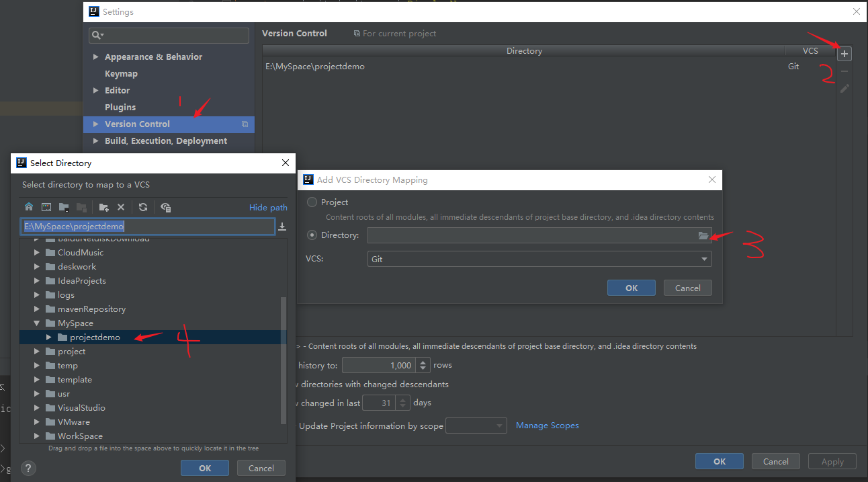Open Build, Execution, Deployment settings
Image resolution: width=868 pixels, height=482 pixels.
[x=166, y=141]
